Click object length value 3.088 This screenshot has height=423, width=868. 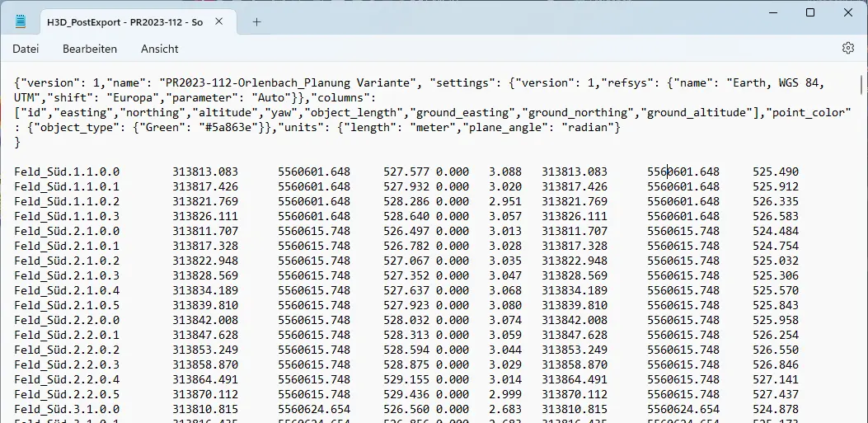(x=504, y=172)
